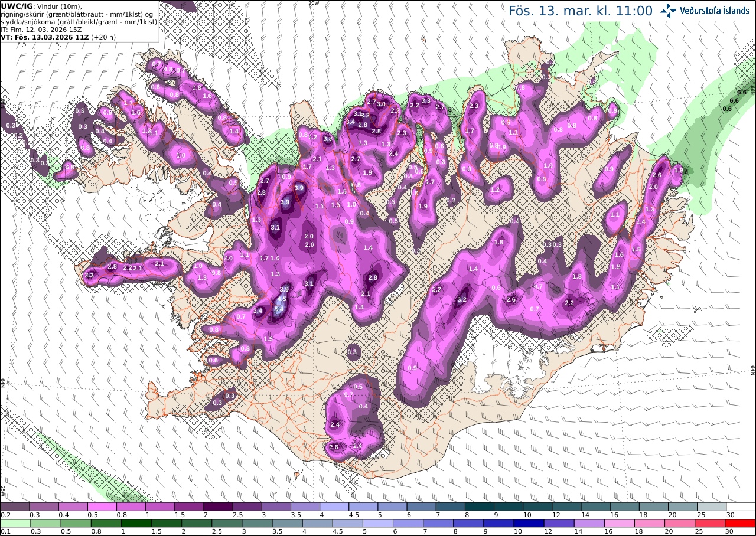Click the Veðurstofa Íslands logo icon
This screenshot has width=756, height=536.
coord(669,11)
